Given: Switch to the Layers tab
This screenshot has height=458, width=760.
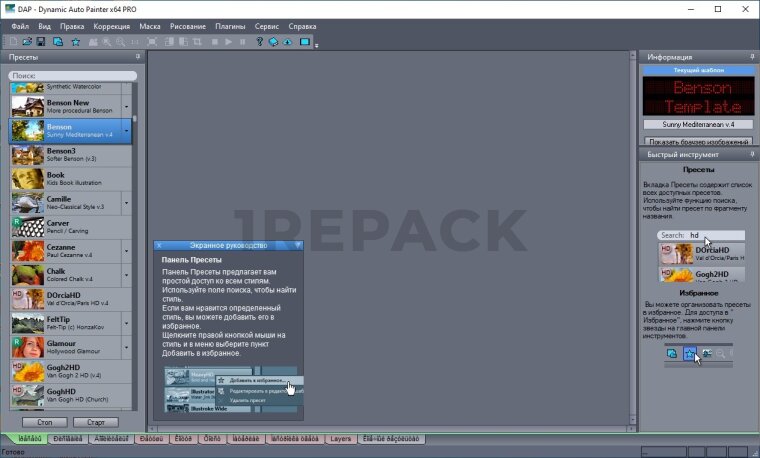Looking at the screenshot, I should 340,438.
